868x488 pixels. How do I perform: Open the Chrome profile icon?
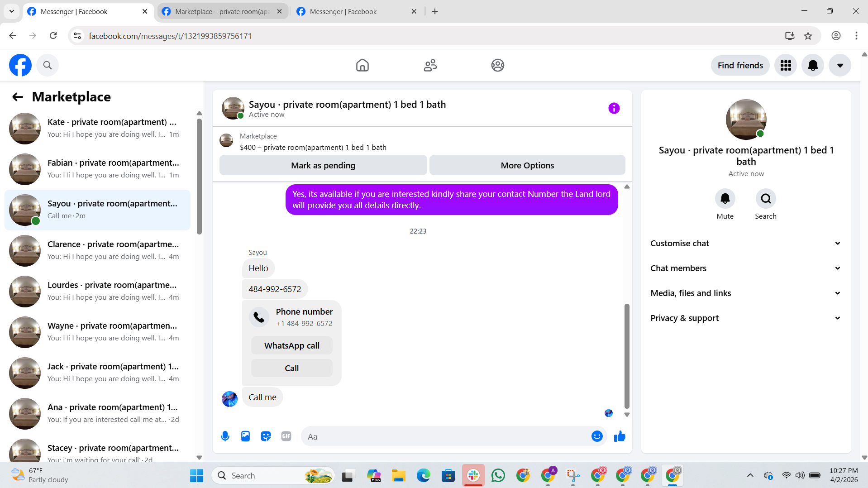point(836,36)
